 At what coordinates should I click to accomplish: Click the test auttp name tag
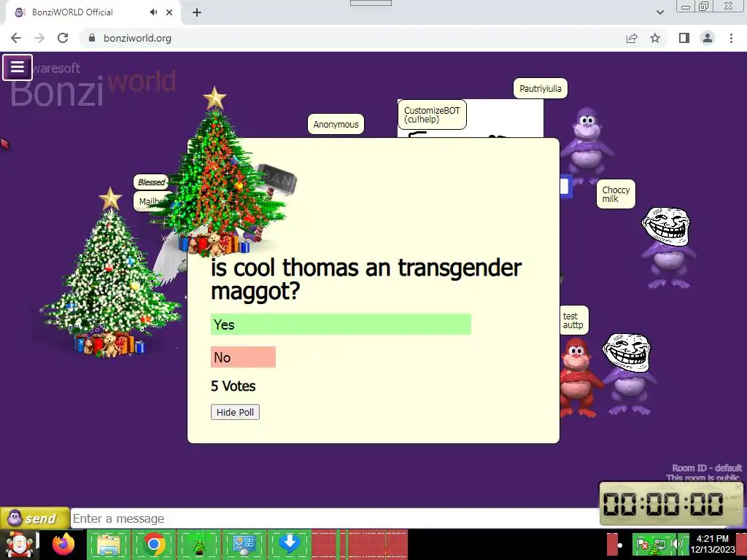[573, 321]
